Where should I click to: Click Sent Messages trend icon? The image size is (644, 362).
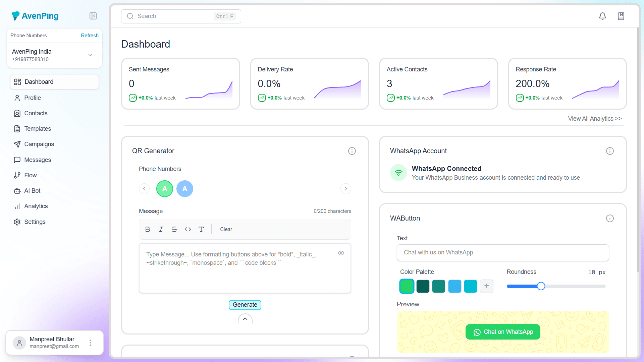pyautogui.click(x=133, y=98)
